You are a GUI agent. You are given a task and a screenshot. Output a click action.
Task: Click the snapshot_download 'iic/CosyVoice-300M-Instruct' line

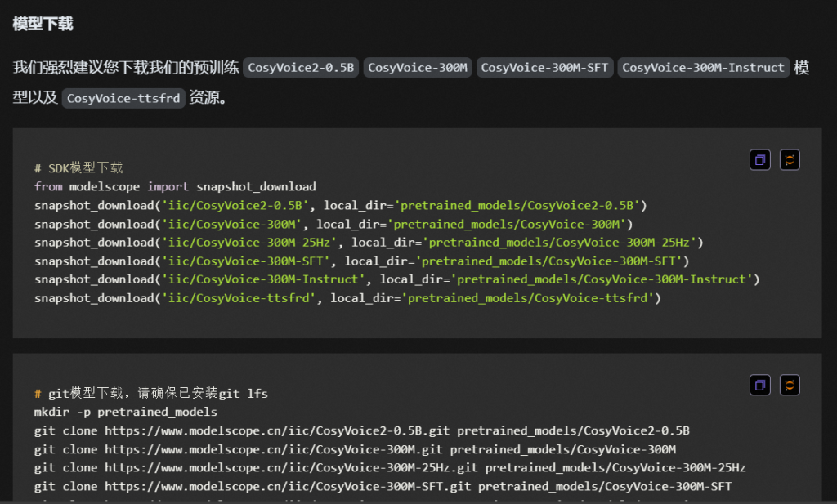[396, 279]
